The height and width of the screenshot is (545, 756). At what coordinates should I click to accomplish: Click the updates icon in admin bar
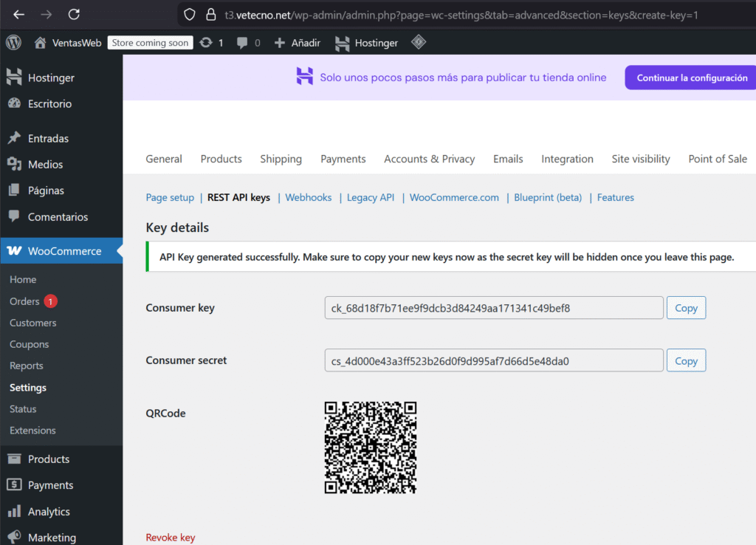(x=206, y=43)
